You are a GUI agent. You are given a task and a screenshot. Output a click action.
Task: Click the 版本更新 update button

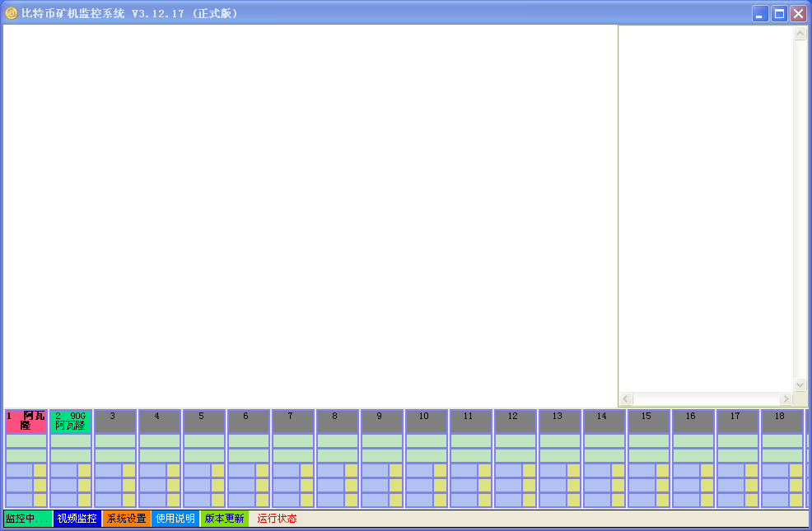[224, 518]
